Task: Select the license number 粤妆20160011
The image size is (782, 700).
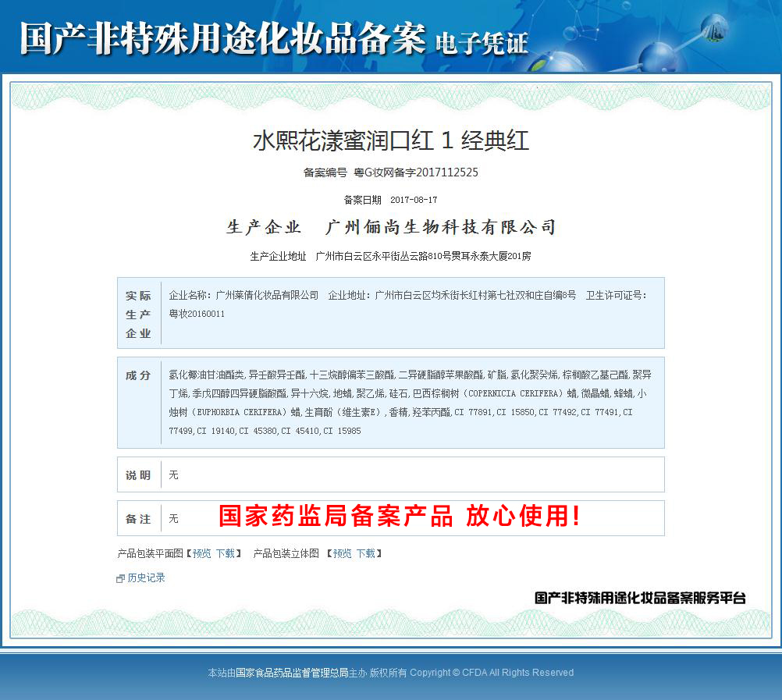Action: click(197, 314)
